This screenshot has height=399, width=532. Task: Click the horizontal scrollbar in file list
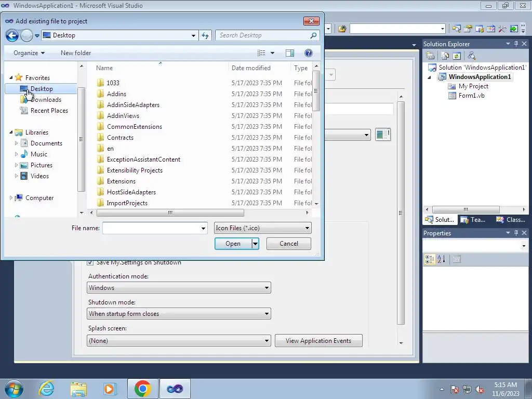[x=170, y=212]
